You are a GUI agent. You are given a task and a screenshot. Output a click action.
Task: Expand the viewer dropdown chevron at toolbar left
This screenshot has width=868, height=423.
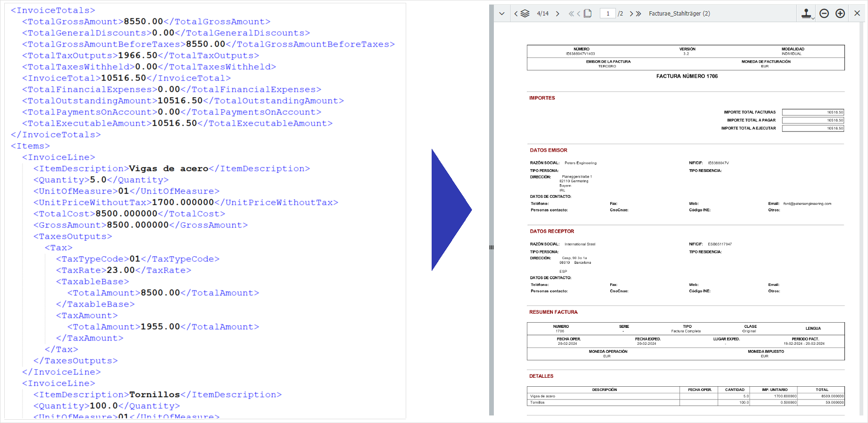coord(502,14)
